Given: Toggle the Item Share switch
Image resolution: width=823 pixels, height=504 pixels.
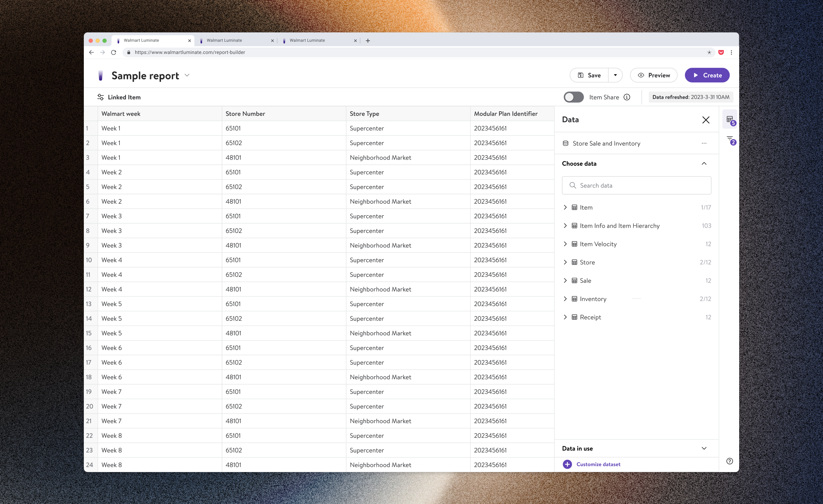Looking at the screenshot, I should (x=574, y=97).
